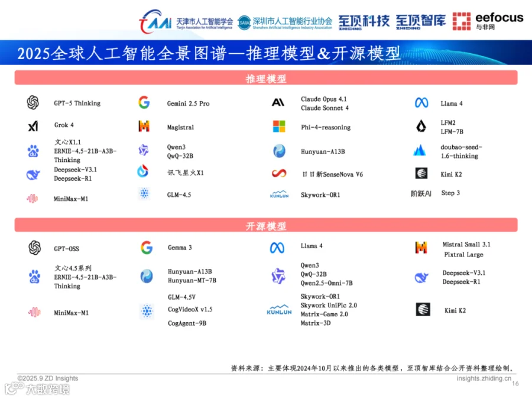This screenshot has width=532, height=399.
Task: Click the 资料来源 source note line
Action: [373, 368]
